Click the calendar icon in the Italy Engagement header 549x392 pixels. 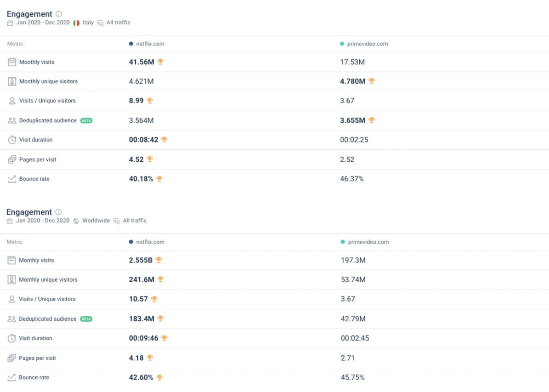coord(10,23)
